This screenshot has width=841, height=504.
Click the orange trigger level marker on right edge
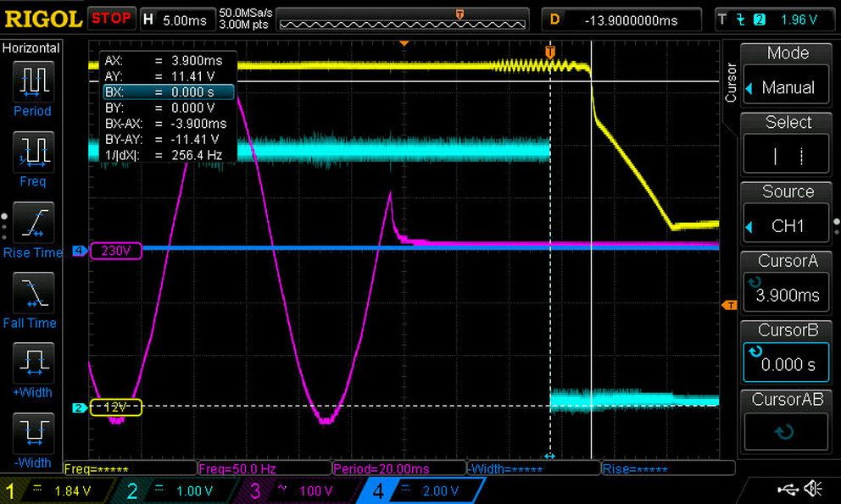click(729, 305)
